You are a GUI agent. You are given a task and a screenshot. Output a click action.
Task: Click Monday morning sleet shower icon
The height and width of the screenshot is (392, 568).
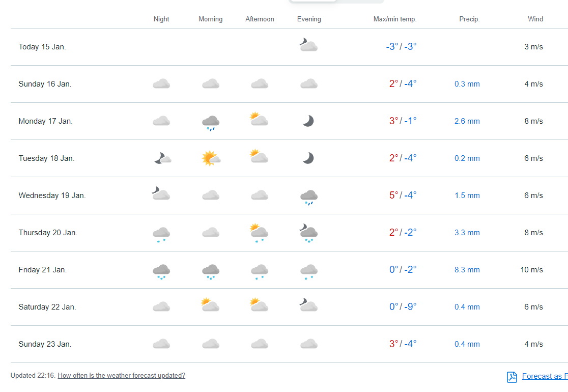[211, 122]
